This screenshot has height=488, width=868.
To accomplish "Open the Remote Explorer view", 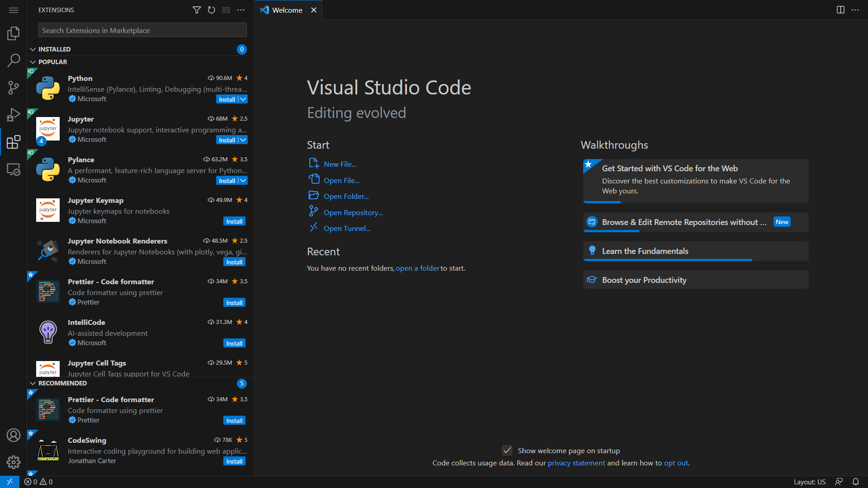I will point(13,169).
